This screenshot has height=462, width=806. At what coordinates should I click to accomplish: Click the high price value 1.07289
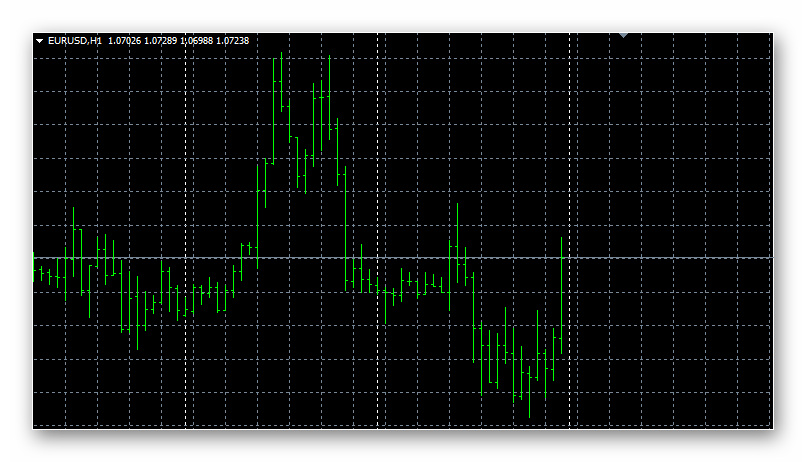pos(161,41)
